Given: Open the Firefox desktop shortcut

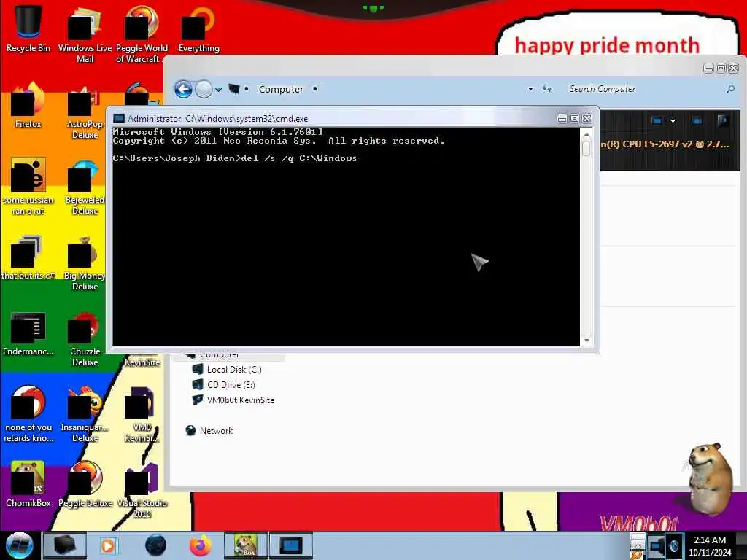Looking at the screenshot, I should [28, 105].
